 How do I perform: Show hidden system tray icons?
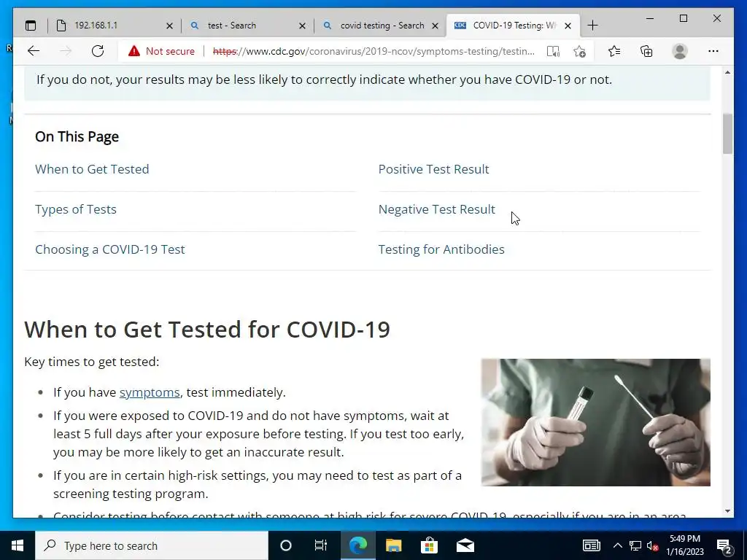(617, 545)
